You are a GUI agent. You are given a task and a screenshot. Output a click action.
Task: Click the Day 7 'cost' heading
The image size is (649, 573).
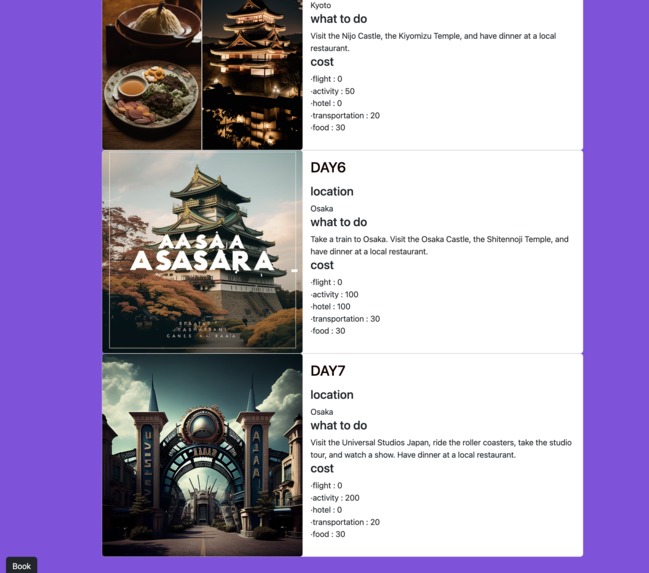point(322,469)
